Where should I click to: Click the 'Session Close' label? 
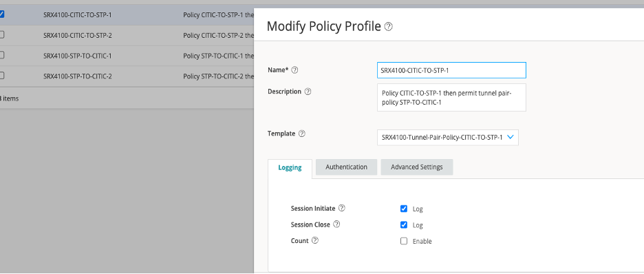tap(310, 224)
